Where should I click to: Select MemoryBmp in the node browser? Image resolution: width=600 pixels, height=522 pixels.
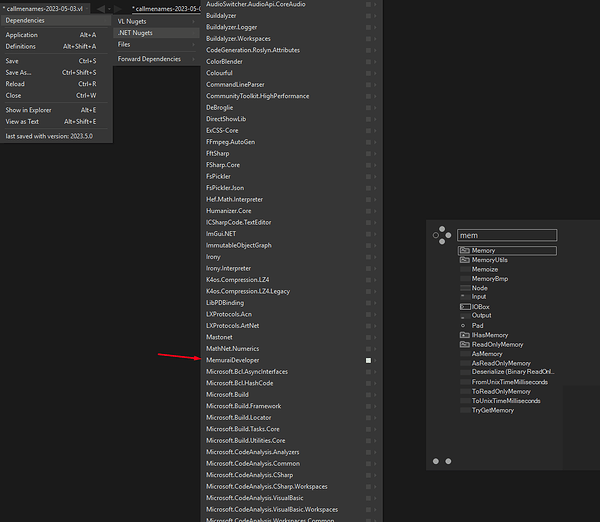[490, 279]
